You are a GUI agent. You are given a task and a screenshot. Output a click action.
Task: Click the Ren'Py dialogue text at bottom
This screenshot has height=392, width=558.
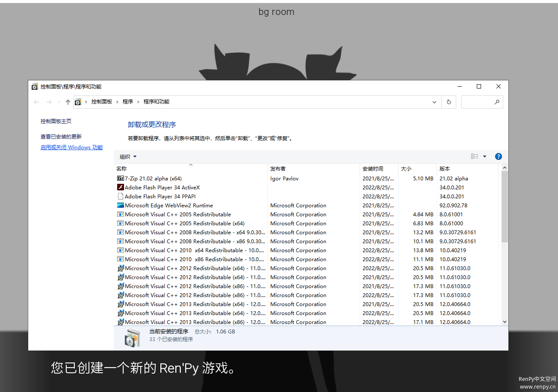(x=143, y=368)
